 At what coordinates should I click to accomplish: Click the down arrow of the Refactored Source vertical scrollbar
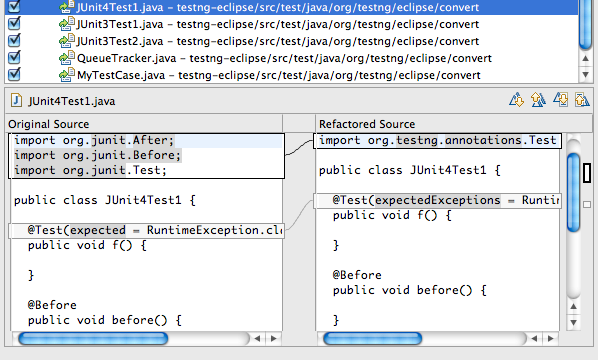coord(573,322)
